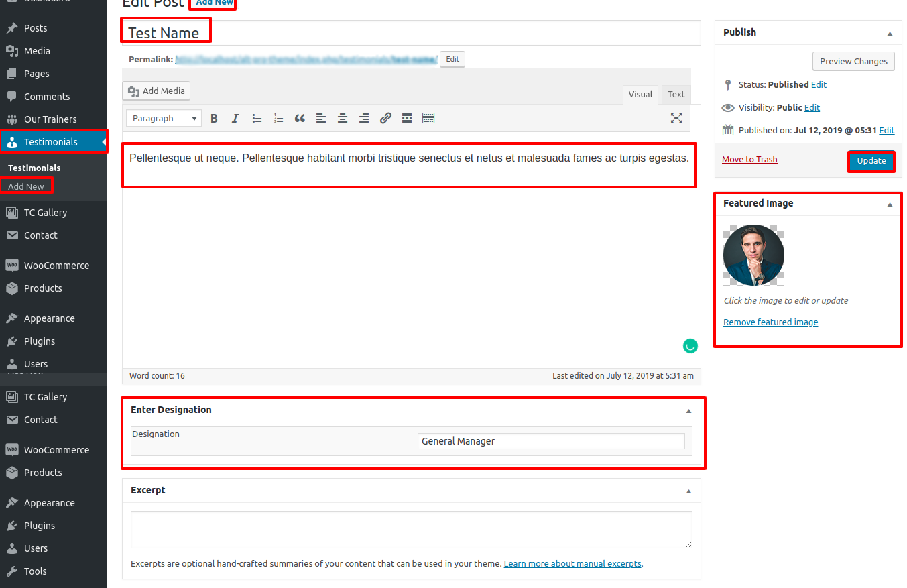
Task: Click the featured image thumbnail
Action: click(x=753, y=255)
